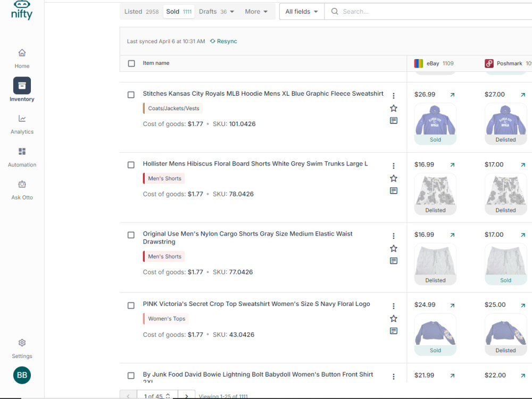Star the Original Use cargo shorts item

tap(394, 248)
